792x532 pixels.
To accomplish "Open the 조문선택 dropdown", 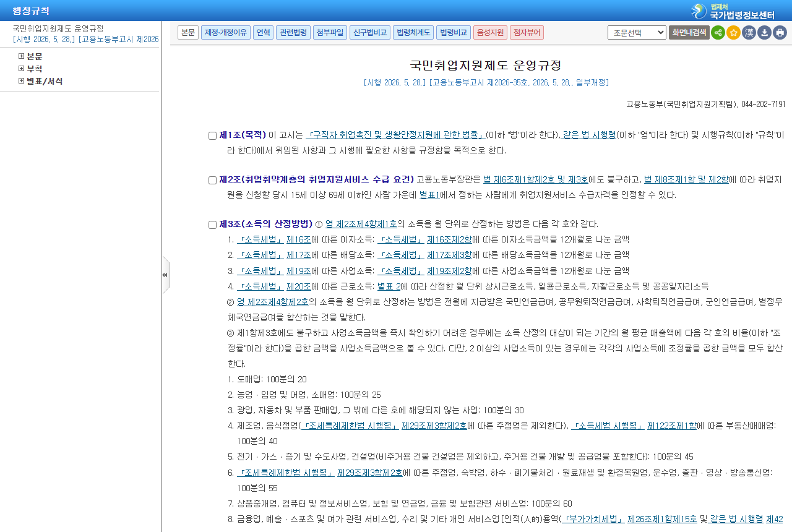I will tap(637, 32).
